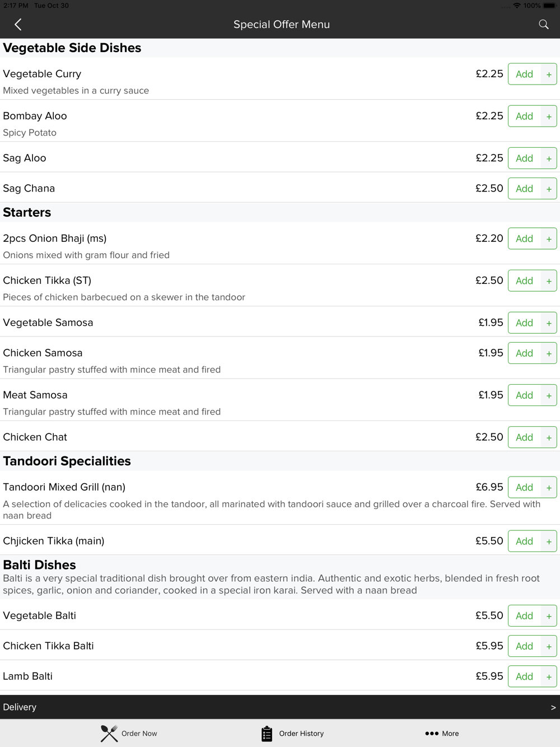The width and height of the screenshot is (560, 747).
Task: Click the plus for Meat Samosa
Action: click(549, 395)
